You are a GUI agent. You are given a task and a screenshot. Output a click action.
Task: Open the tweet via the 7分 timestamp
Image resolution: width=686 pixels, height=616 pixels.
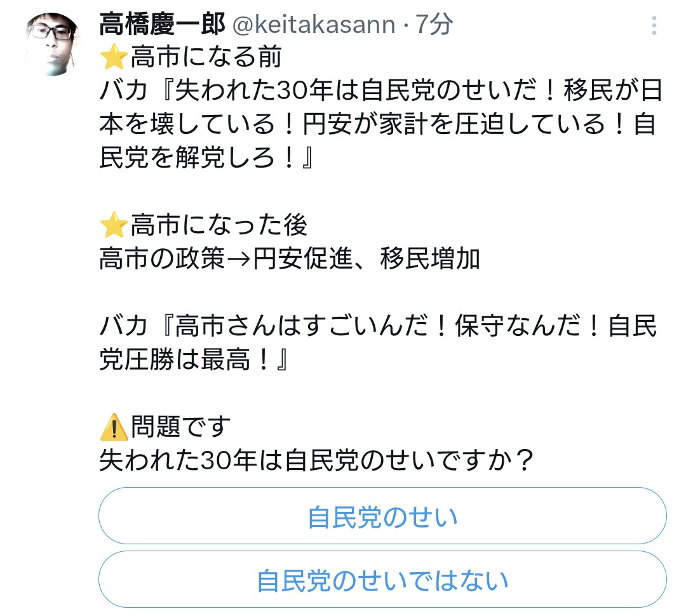(434, 25)
